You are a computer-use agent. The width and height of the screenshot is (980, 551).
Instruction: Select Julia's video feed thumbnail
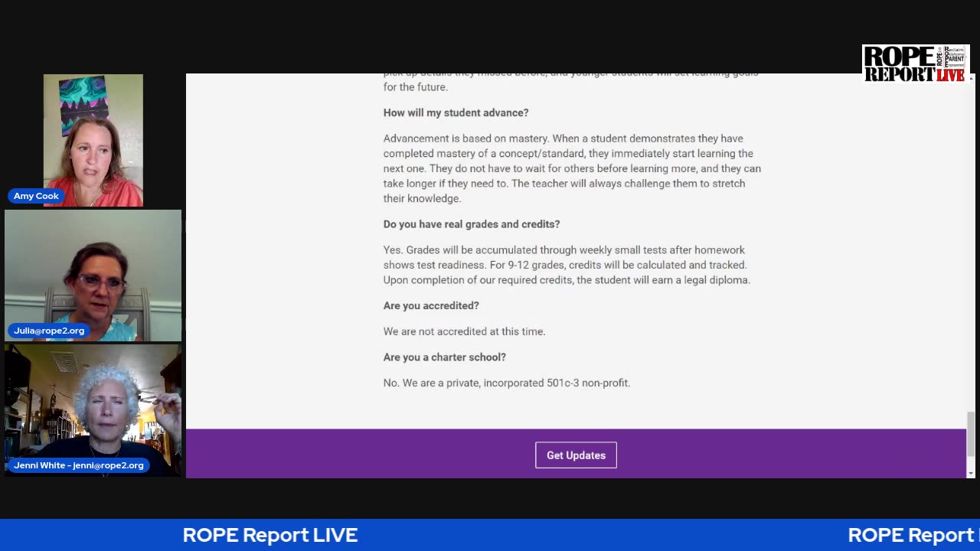(x=93, y=275)
